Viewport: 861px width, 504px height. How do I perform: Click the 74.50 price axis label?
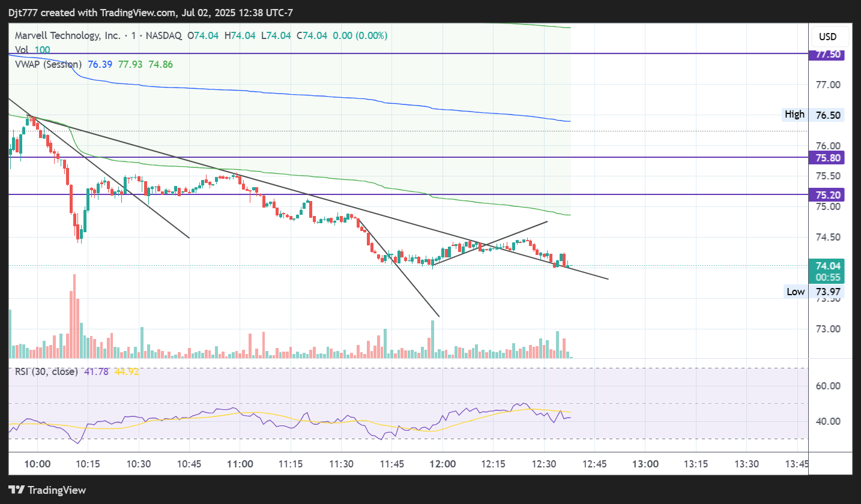827,237
